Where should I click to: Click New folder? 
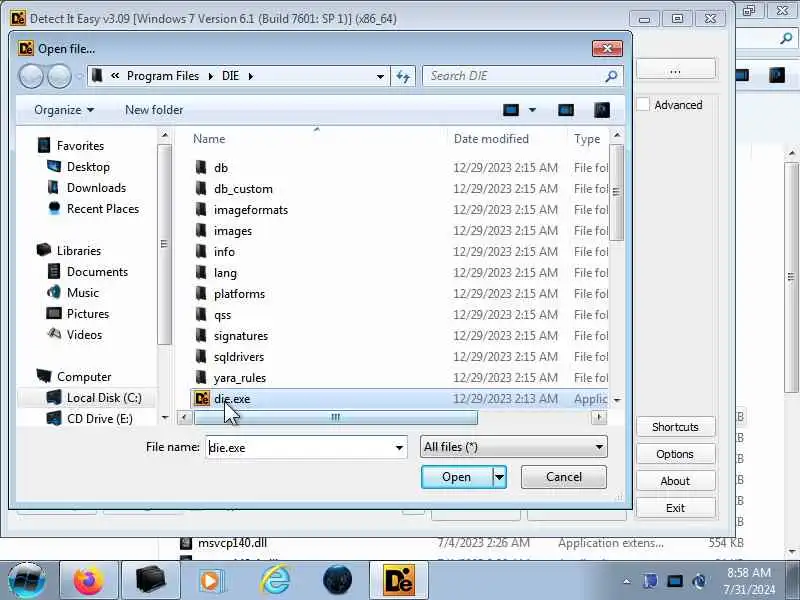pos(154,110)
